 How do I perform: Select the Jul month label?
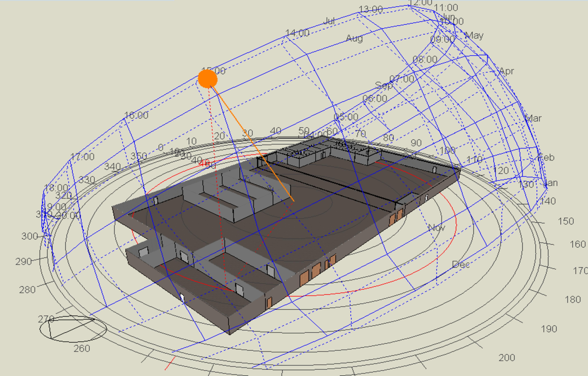pos(329,21)
